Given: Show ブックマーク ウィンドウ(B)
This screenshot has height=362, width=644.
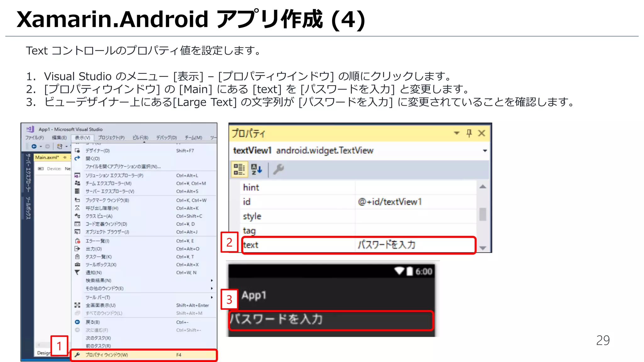Looking at the screenshot, I should (144, 200).
